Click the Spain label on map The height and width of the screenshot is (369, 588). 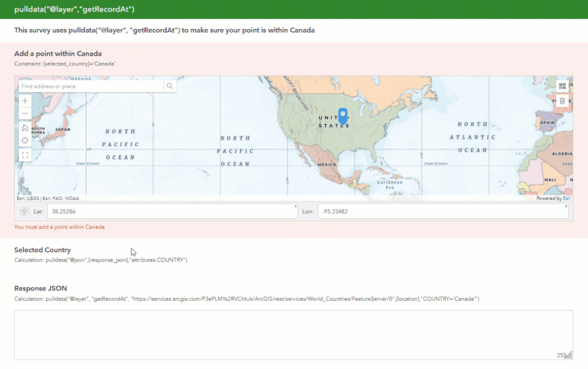point(547,122)
